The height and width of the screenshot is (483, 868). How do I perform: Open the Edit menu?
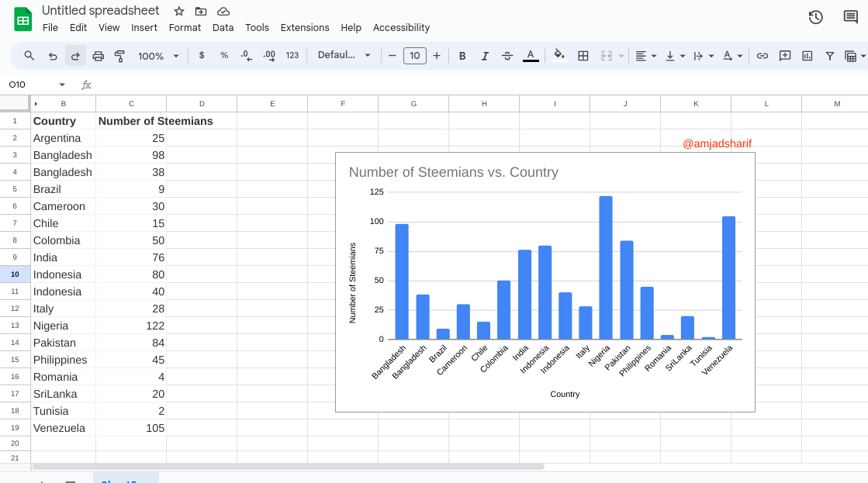pos(78,28)
